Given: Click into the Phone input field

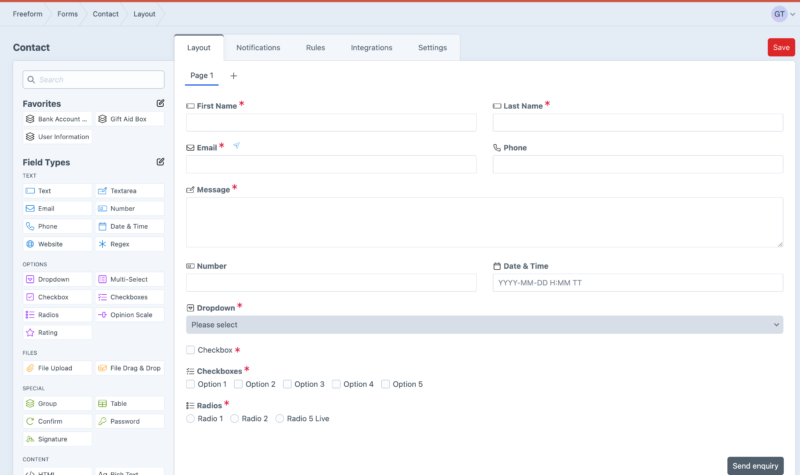Looking at the screenshot, I should pos(638,165).
